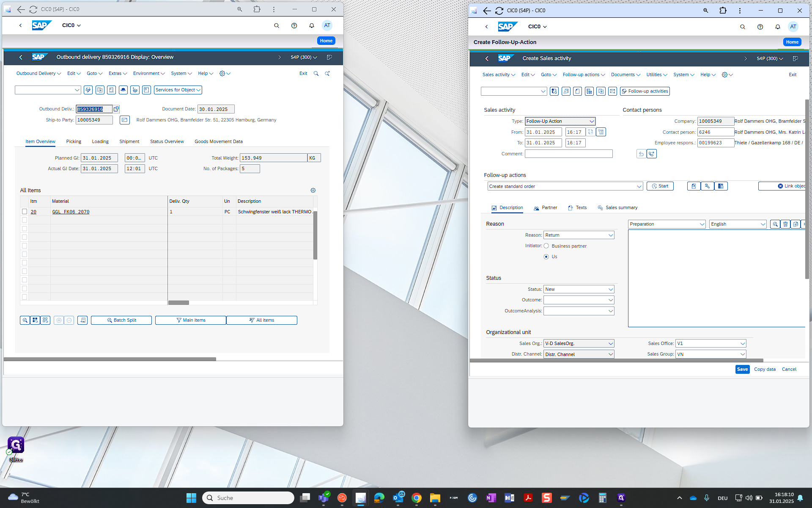Switch to the Picking tab
Image resolution: width=812 pixels, height=508 pixels.
pos(74,142)
